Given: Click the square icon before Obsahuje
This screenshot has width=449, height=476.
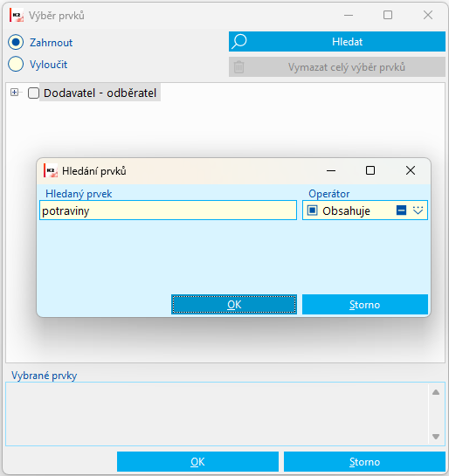Looking at the screenshot, I should (312, 210).
